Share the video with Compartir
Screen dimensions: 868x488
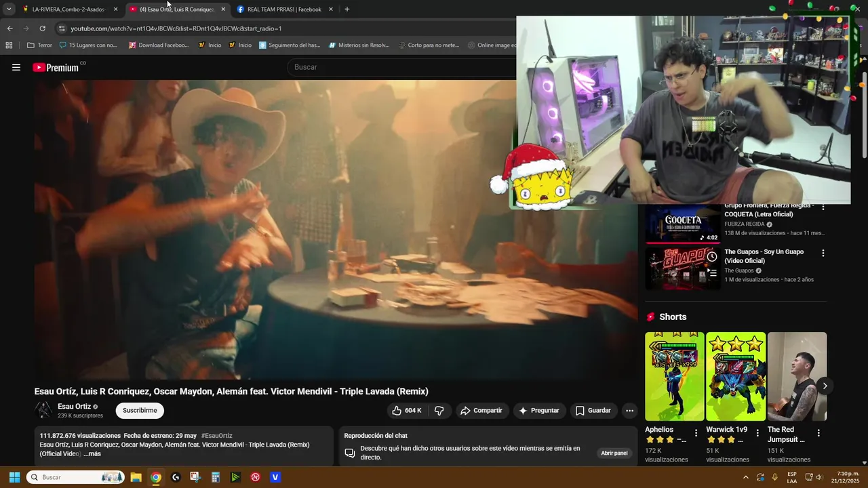[x=481, y=411]
